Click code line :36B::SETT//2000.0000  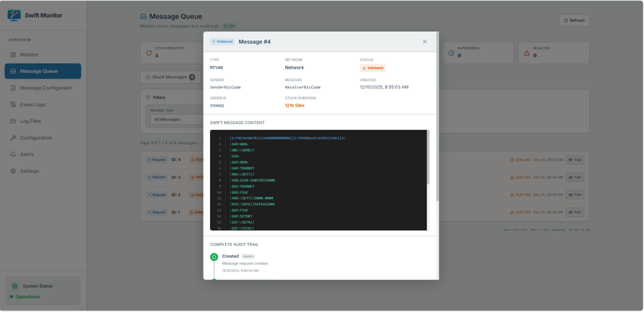[252, 198]
